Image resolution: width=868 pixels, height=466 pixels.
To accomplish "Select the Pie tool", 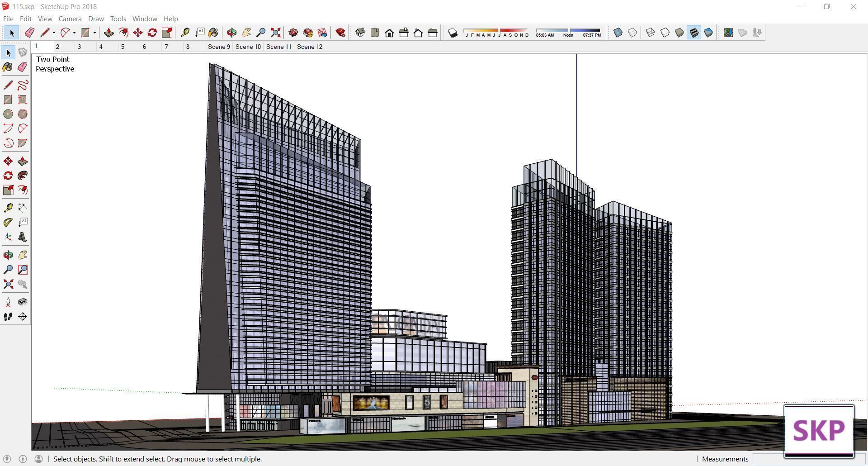I will 23,143.
